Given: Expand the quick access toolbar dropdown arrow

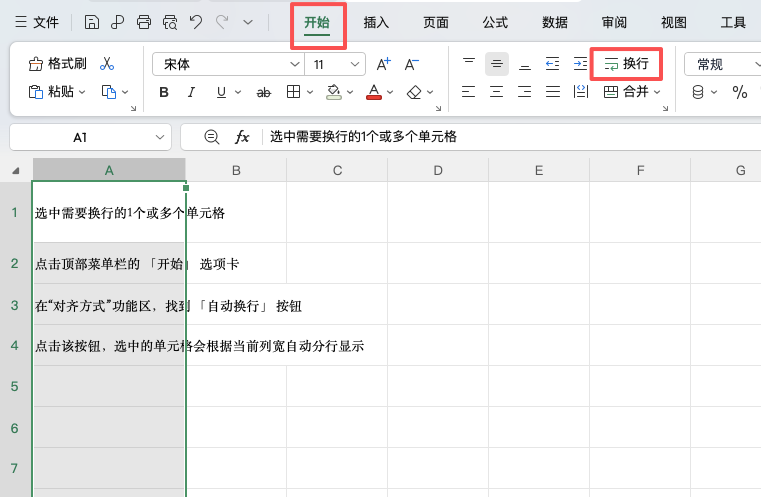Looking at the screenshot, I should tap(248, 22).
